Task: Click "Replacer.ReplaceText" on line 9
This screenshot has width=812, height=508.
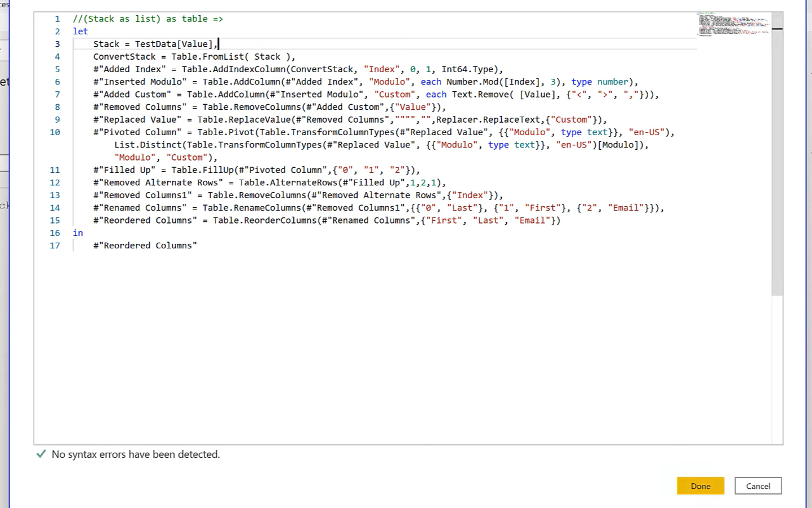Action: click(488, 120)
